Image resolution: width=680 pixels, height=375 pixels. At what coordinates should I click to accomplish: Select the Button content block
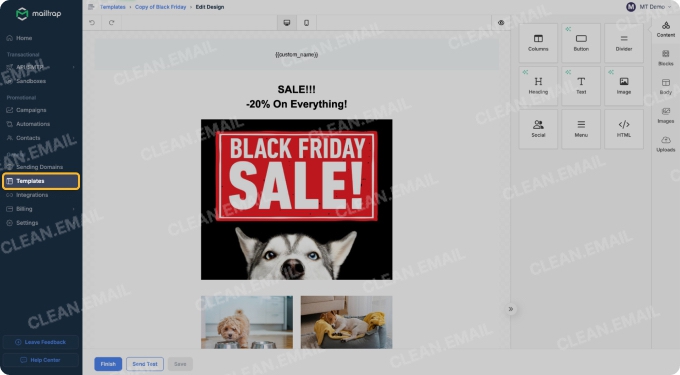581,43
